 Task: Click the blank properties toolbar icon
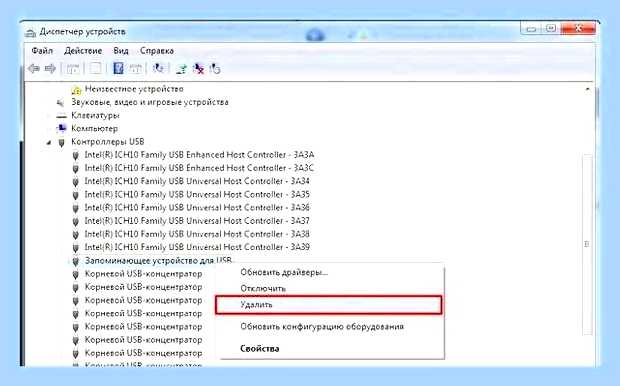point(95,69)
